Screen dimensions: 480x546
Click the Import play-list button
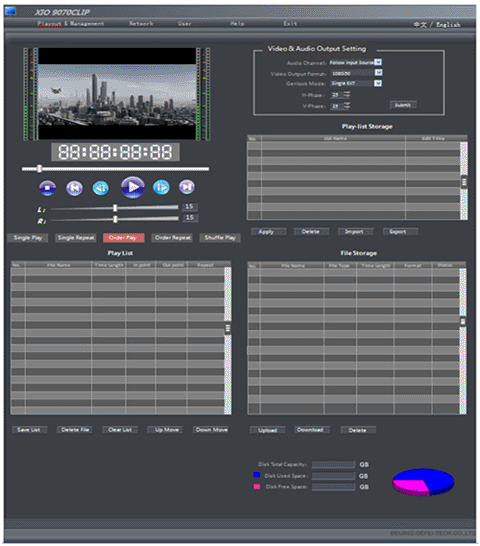pos(355,232)
